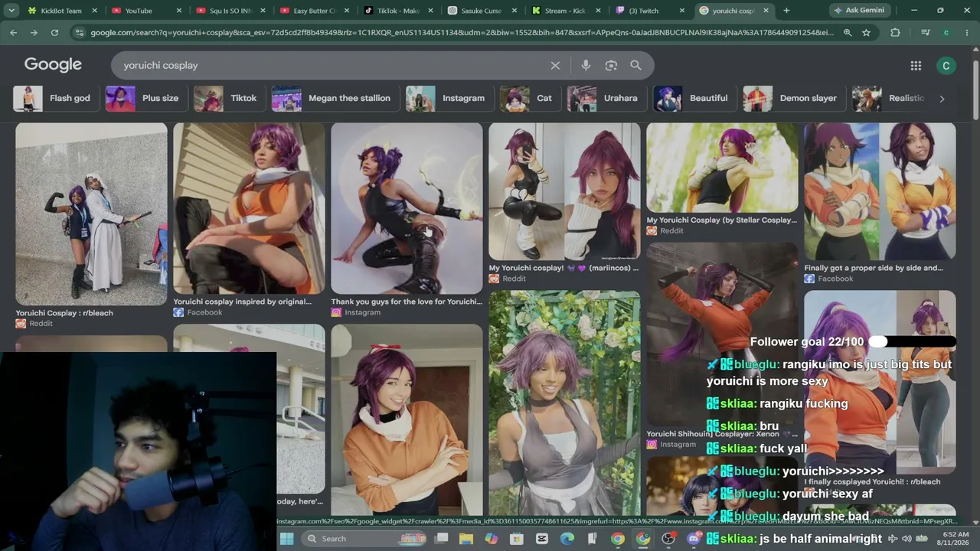
Task: Switch to the TikTok tab
Action: (397, 11)
